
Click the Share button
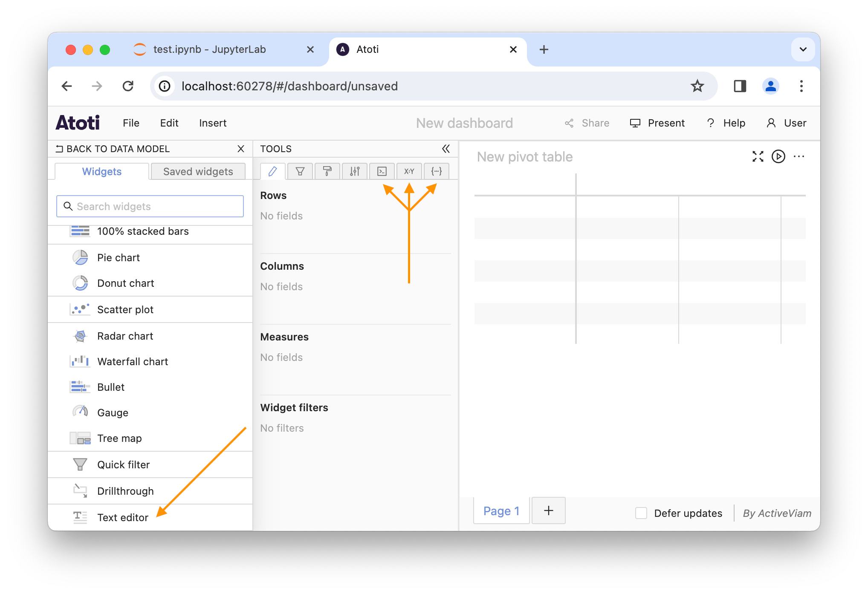(587, 123)
